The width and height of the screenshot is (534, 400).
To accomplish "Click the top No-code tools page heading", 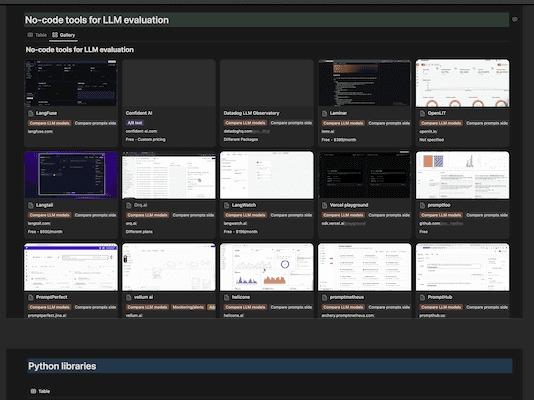I will [x=97, y=20].
